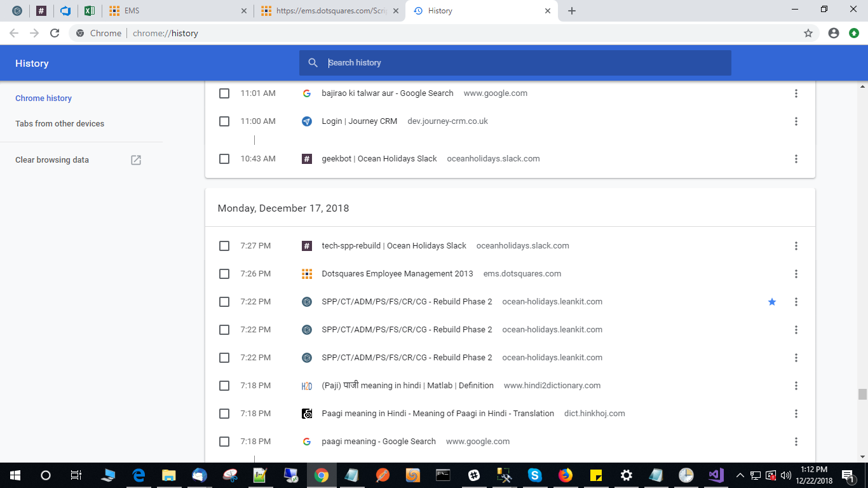Launch Visual Studio from taskbar
868x488 pixels.
click(717, 475)
